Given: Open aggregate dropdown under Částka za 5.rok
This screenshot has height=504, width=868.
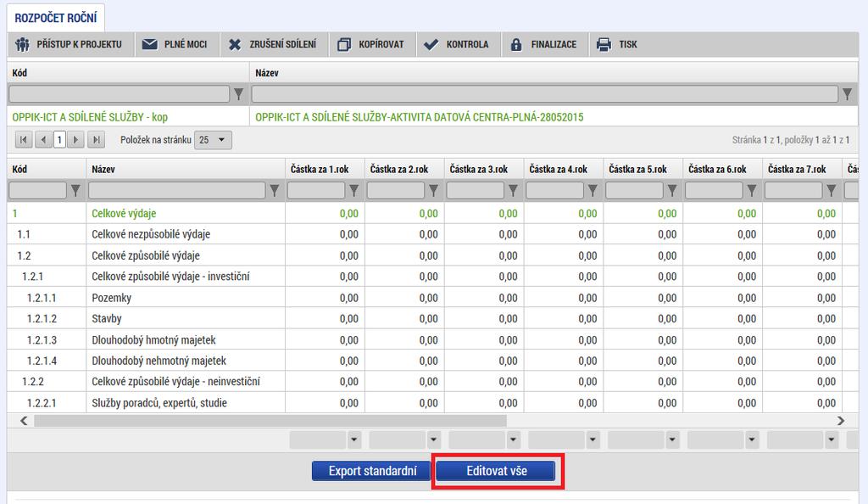Looking at the screenshot, I should click(672, 440).
